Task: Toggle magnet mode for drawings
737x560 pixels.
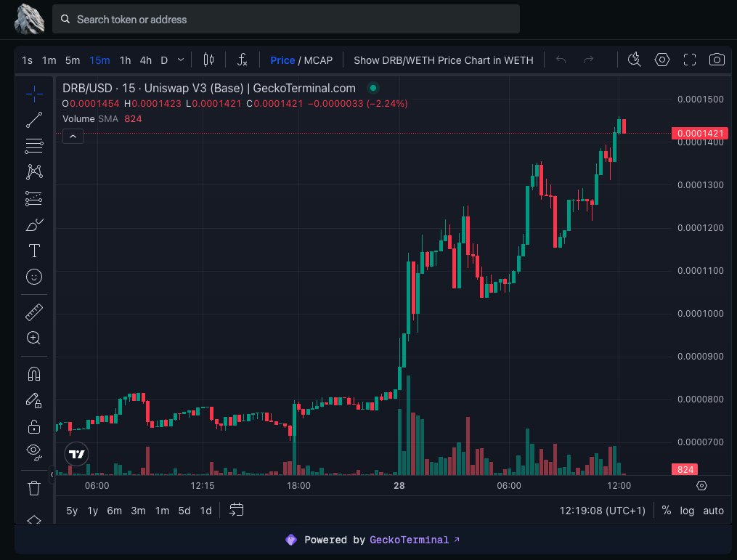Action: [34, 374]
